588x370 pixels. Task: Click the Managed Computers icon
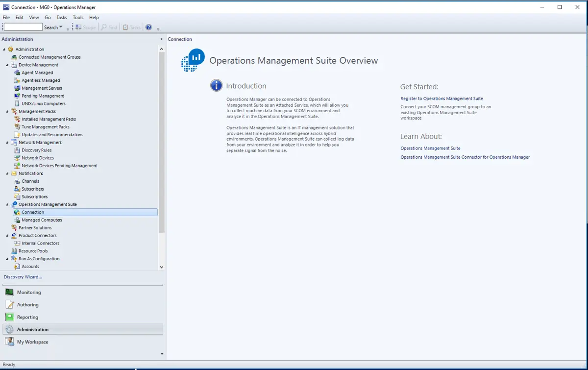pyautogui.click(x=17, y=220)
